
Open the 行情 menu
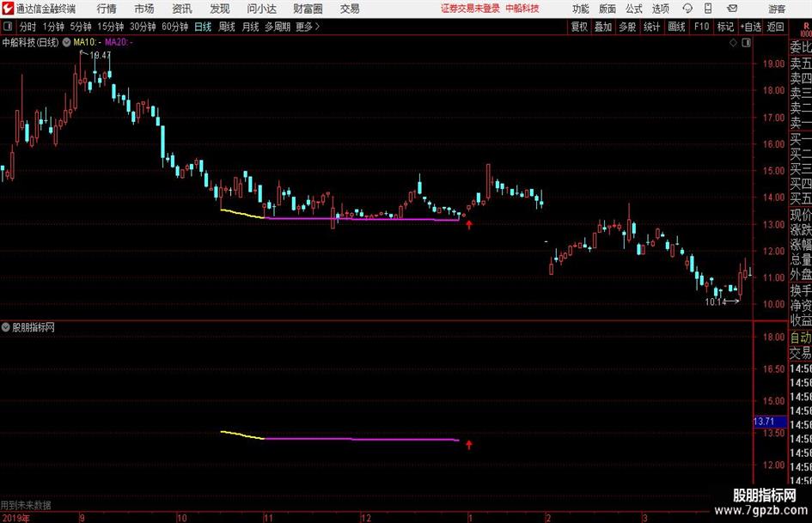pos(107,9)
